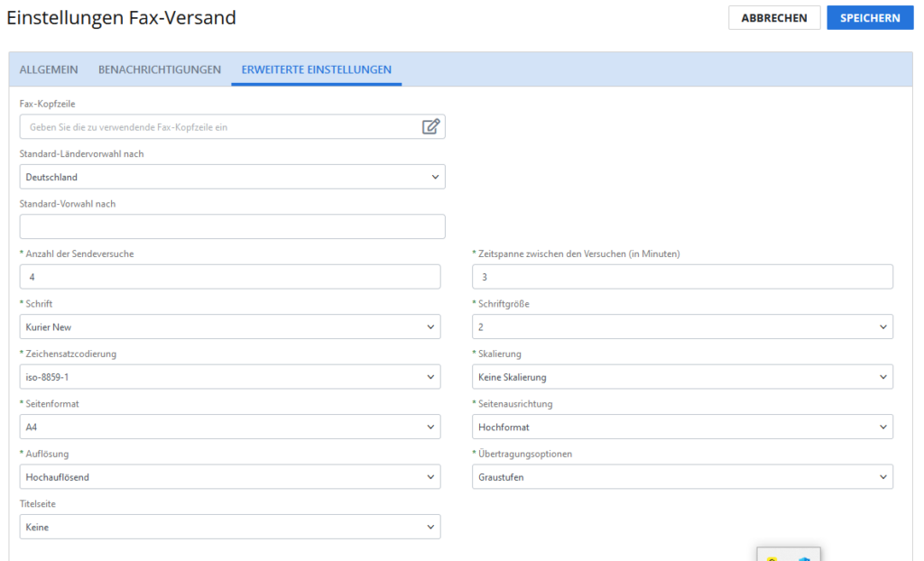Open the Zeichensatzcodierung dropdown iso-8859-1
Screen dimensions: 924x561
point(230,377)
